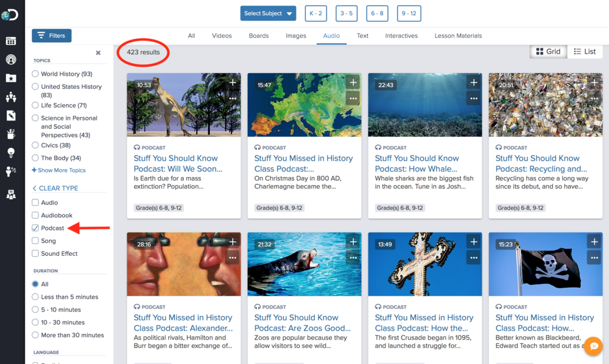Screen dimensions: 609x364
Task: Click the CLEAR TYPE back chevron link
Action: pos(55,188)
